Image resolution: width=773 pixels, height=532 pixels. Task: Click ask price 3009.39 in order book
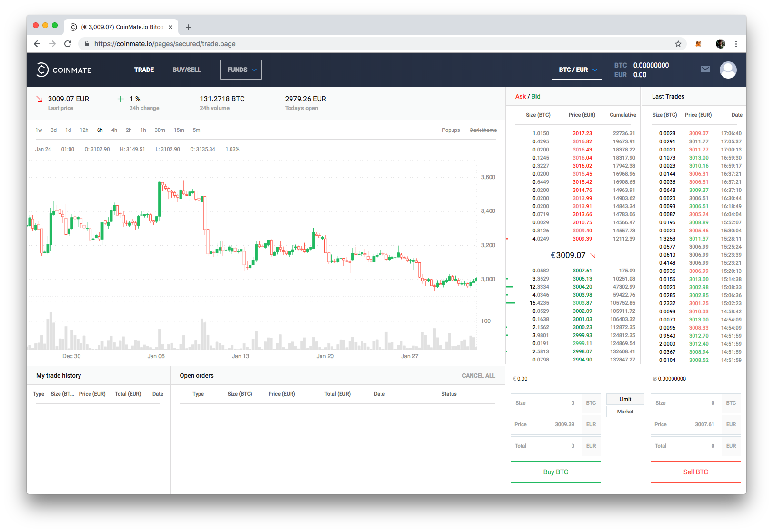(582, 239)
